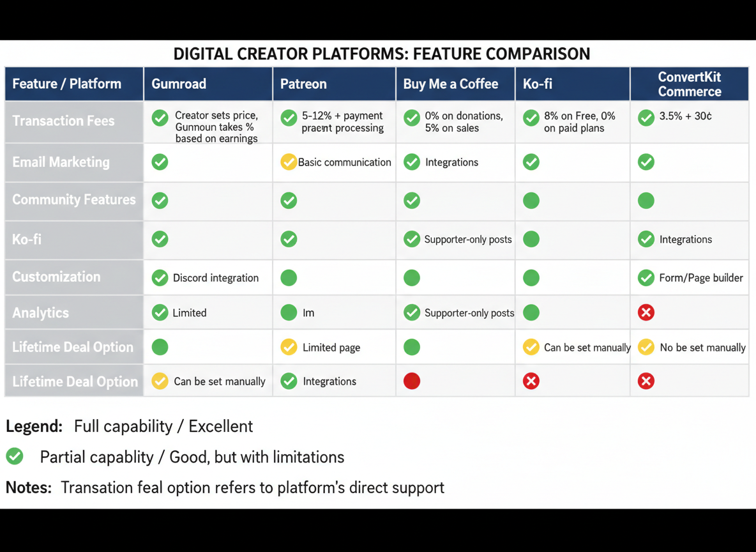Click Ko-fi column check in Email Marketing row
The image size is (756, 552).
click(x=531, y=162)
